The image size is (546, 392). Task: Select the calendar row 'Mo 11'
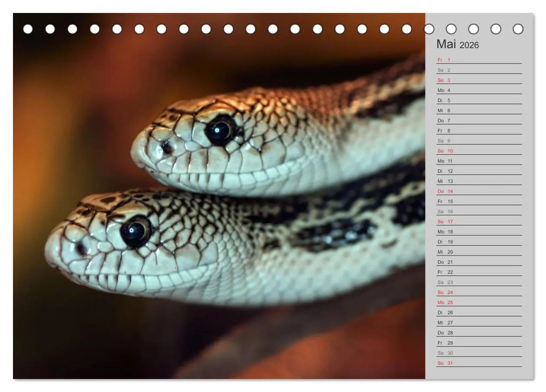pyautogui.click(x=479, y=161)
